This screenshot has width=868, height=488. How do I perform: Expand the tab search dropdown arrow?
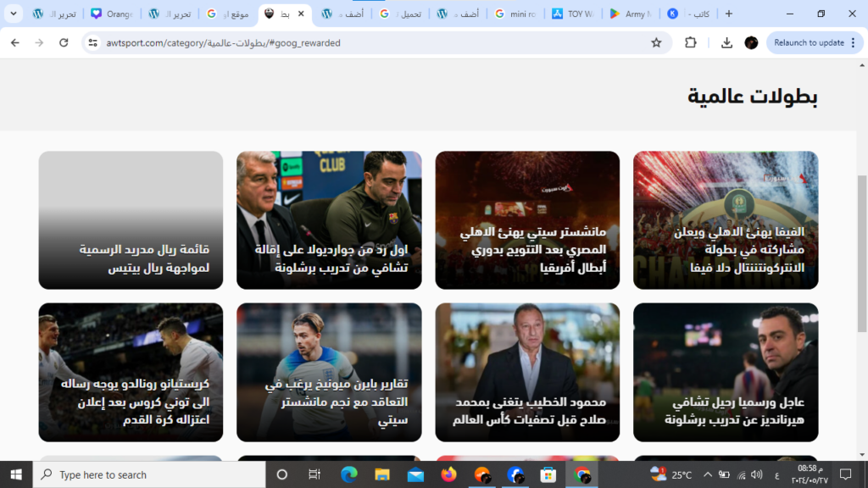pos(13,14)
